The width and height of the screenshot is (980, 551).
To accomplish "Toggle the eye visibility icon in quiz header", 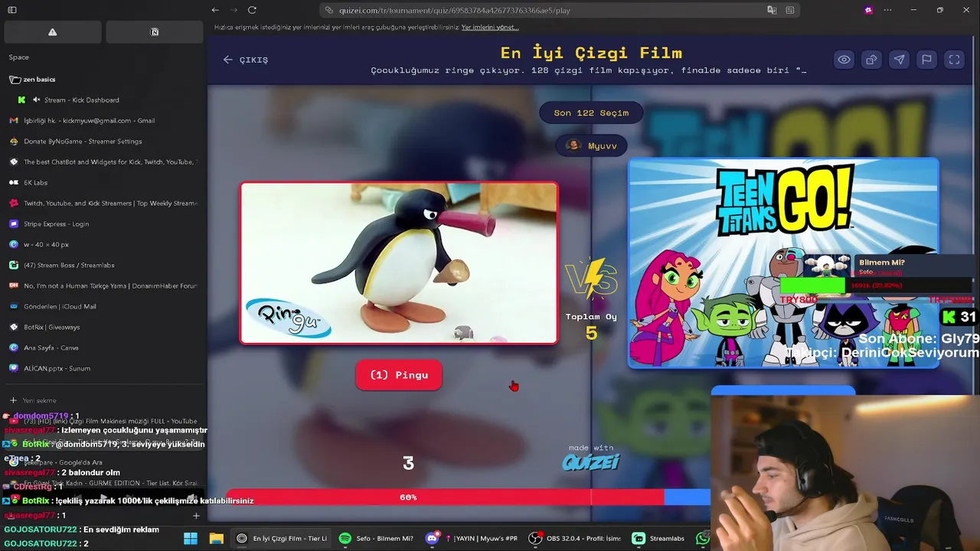I will [x=844, y=60].
